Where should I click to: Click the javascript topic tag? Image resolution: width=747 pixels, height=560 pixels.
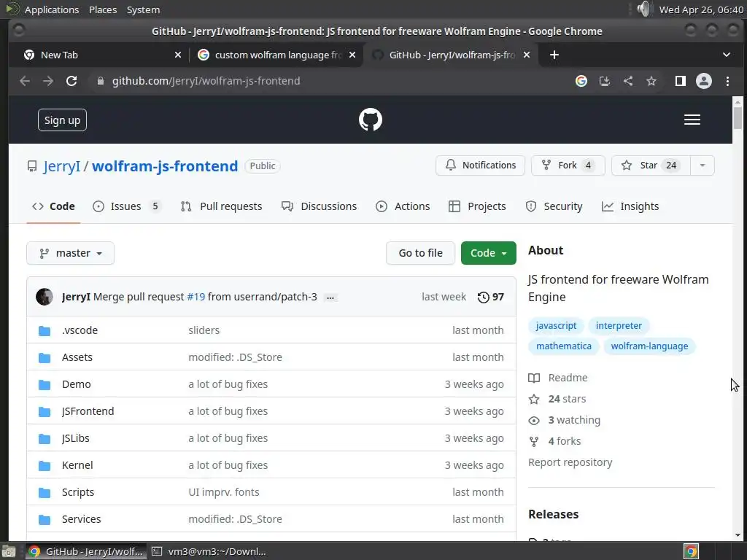(556, 326)
